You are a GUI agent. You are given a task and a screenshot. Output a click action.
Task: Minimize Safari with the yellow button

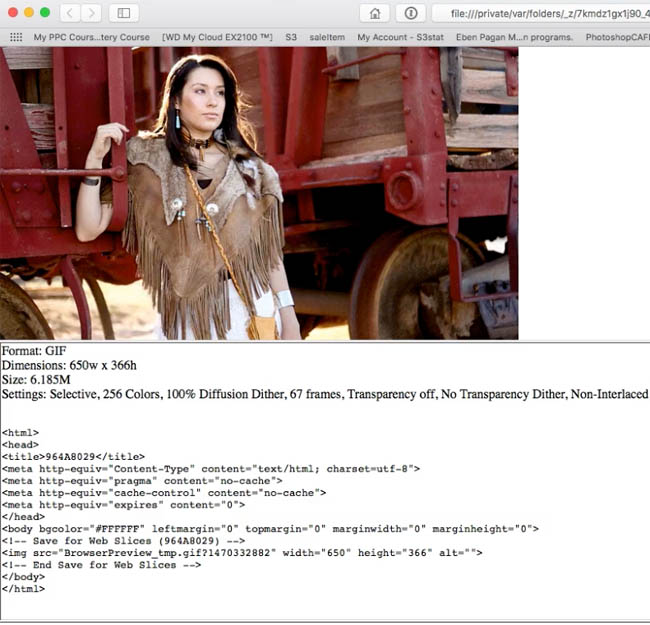(29, 13)
